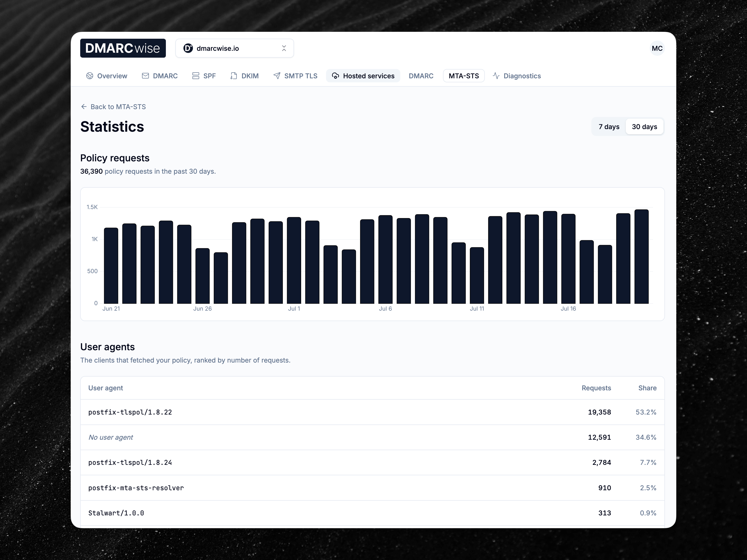Viewport: 747px width, 560px height.
Task: Select the 'postfix-tlspol/1.8.24' row
Action: click(x=373, y=462)
